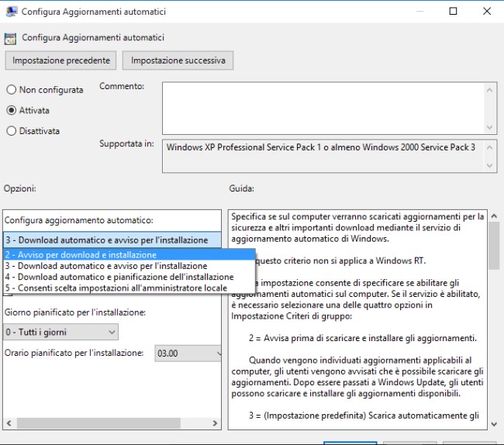Choose option 2 - Avviso per download e installazione

[x=129, y=255]
